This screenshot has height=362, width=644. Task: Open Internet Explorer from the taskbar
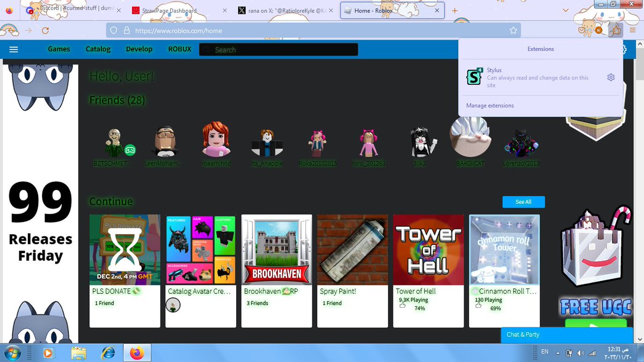(108, 353)
